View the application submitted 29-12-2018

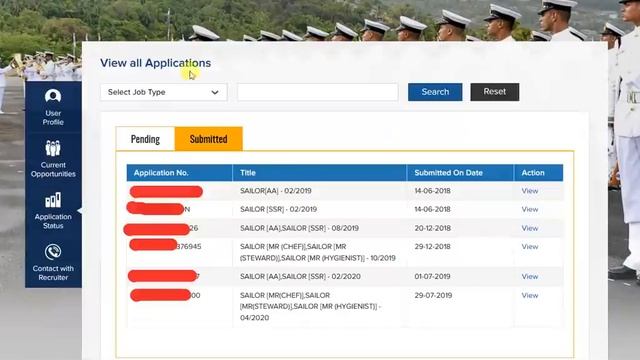[530, 247]
